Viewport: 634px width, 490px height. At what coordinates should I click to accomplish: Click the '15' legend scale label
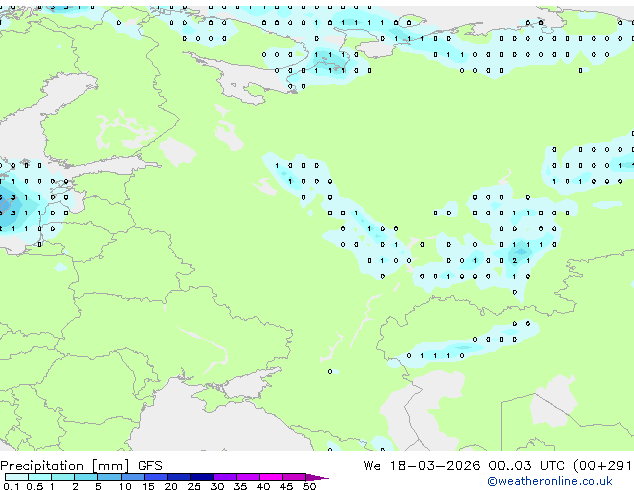(x=148, y=486)
